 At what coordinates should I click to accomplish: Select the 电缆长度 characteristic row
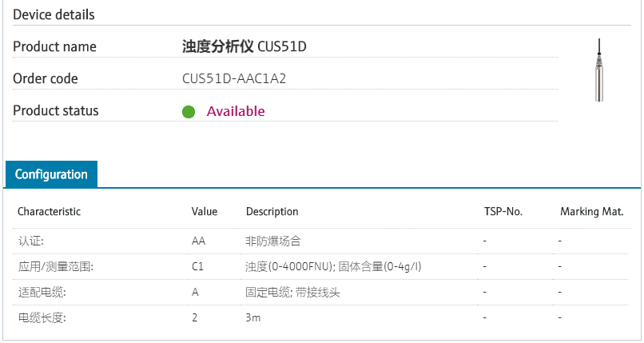[42, 318]
